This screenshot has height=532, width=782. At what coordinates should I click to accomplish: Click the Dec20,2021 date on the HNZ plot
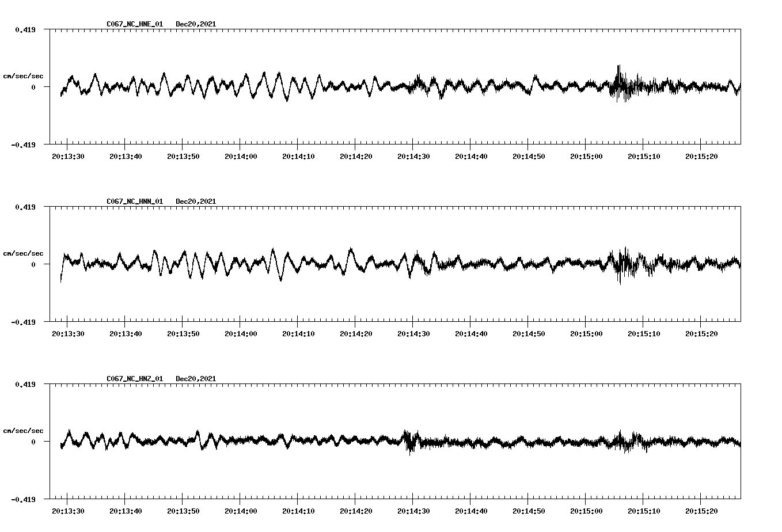coord(196,379)
